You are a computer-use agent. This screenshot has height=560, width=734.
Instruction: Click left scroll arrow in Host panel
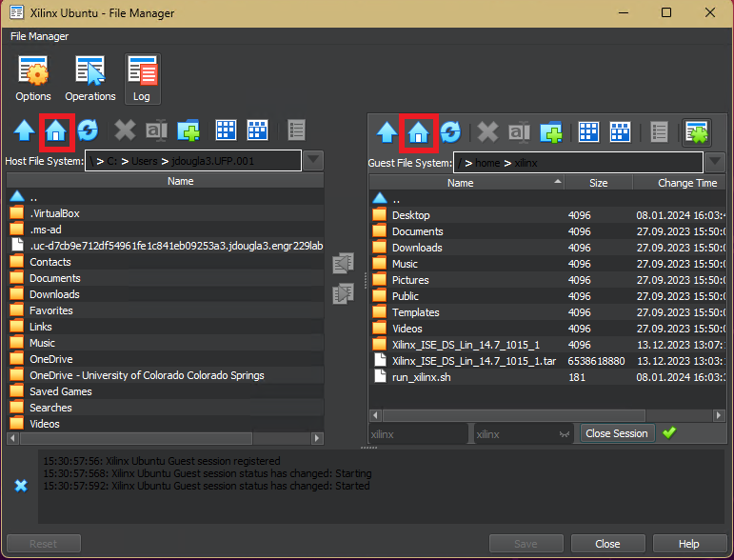(x=13, y=438)
